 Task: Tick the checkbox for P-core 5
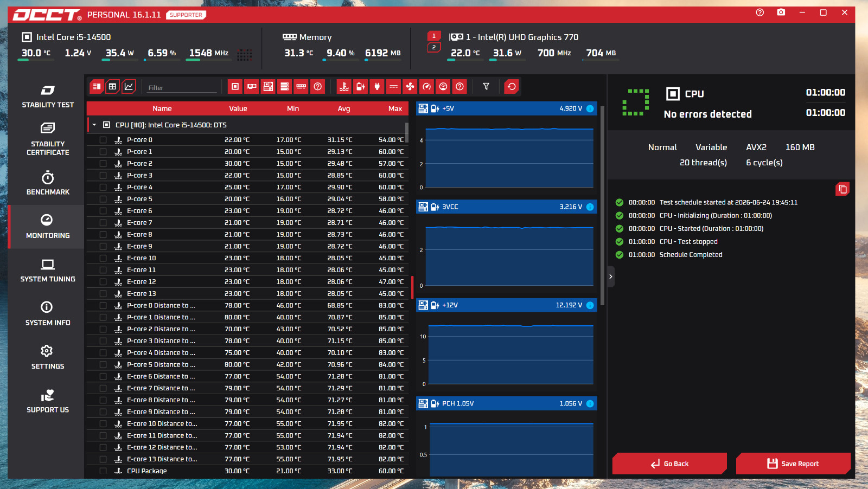pos(103,199)
